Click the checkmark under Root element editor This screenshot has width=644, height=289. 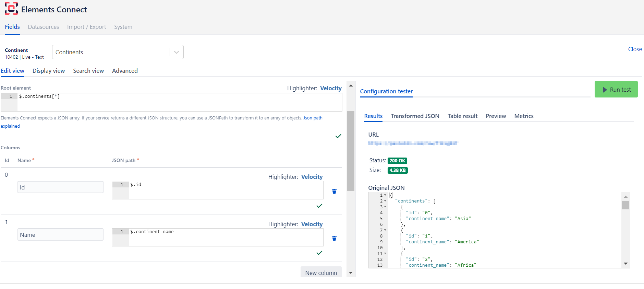pyautogui.click(x=338, y=136)
